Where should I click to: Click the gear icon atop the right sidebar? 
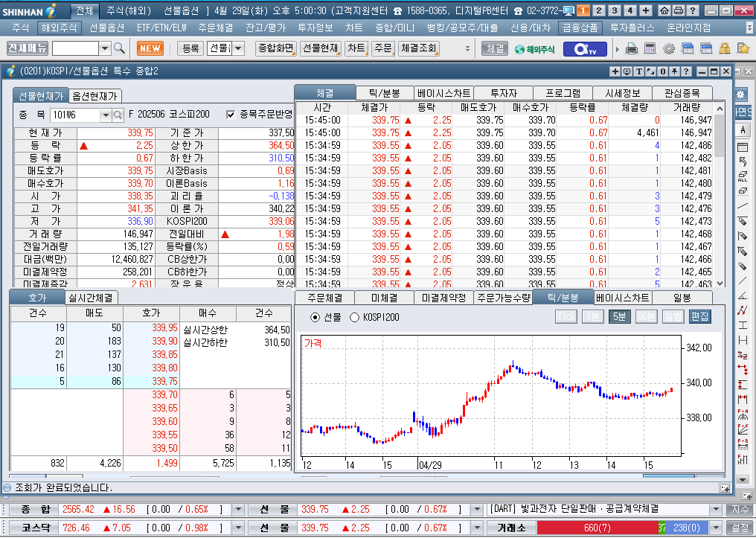741,95
